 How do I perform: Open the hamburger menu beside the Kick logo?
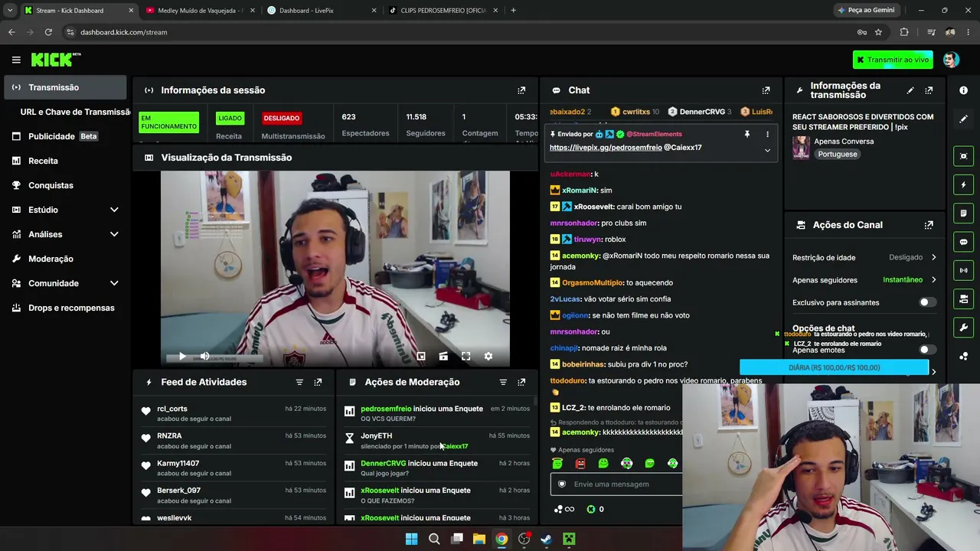coord(16,60)
